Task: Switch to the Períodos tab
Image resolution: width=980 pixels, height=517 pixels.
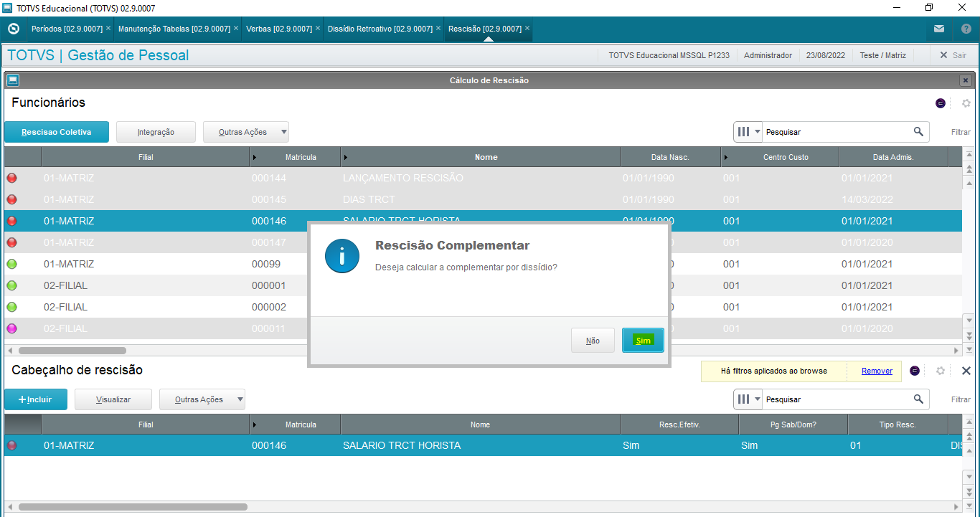Action: click(67, 29)
